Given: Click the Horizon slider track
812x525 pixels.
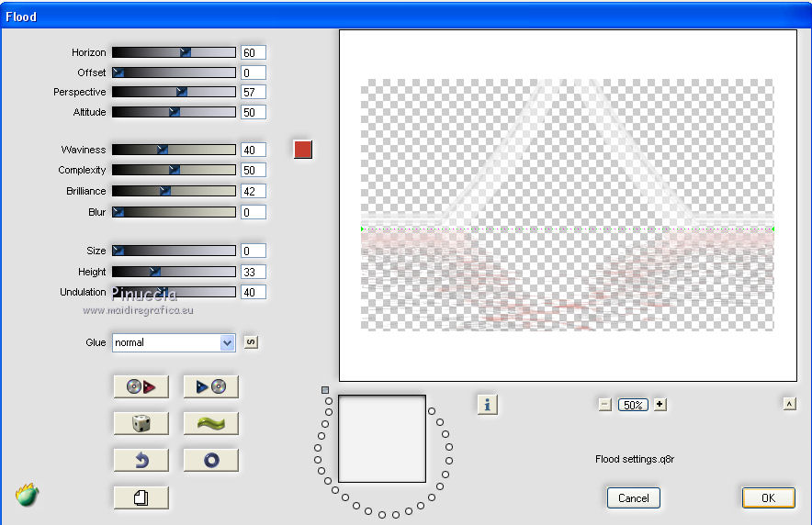Looking at the screenshot, I should click(x=174, y=52).
